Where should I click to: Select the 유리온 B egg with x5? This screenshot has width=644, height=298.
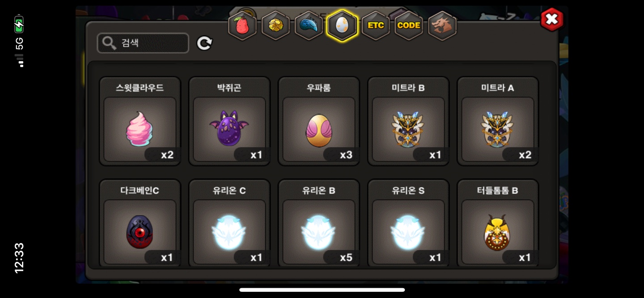pos(319,223)
